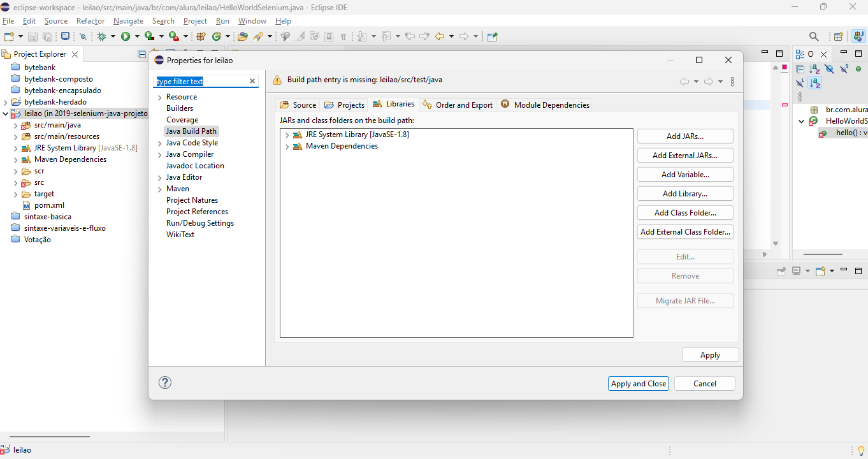Viewport: 868px width, 459px height.
Task: Click the Add External JARs... button
Action: click(685, 155)
